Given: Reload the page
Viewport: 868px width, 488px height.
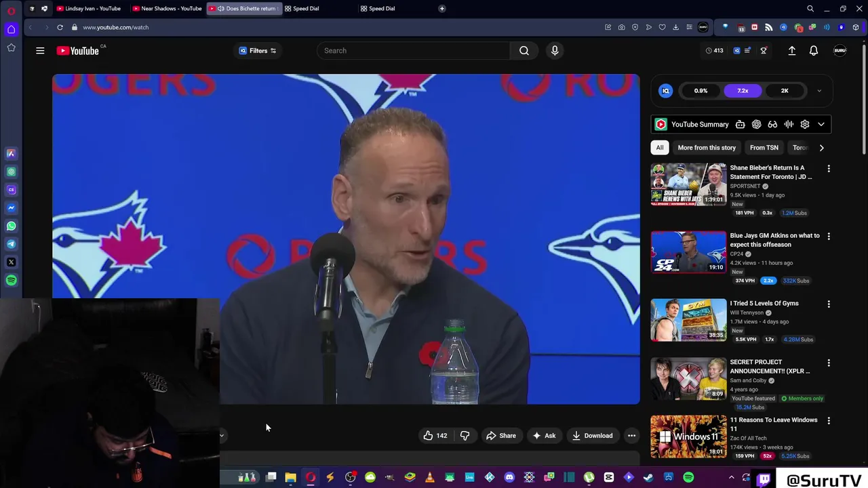Looking at the screenshot, I should (60, 27).
